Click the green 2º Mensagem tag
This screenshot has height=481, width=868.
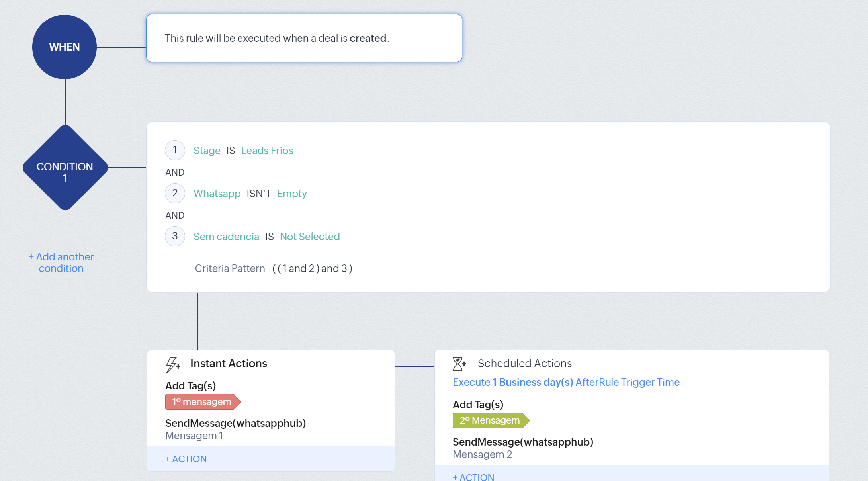pos(490,420)
